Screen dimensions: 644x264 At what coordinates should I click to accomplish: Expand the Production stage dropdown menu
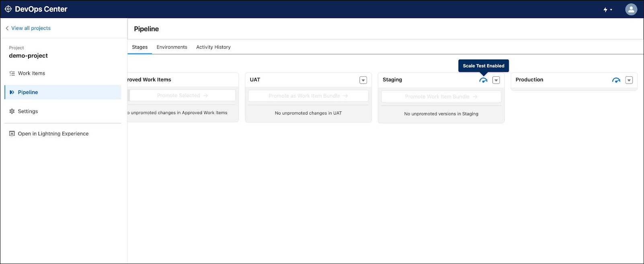[x=629, y=80]
